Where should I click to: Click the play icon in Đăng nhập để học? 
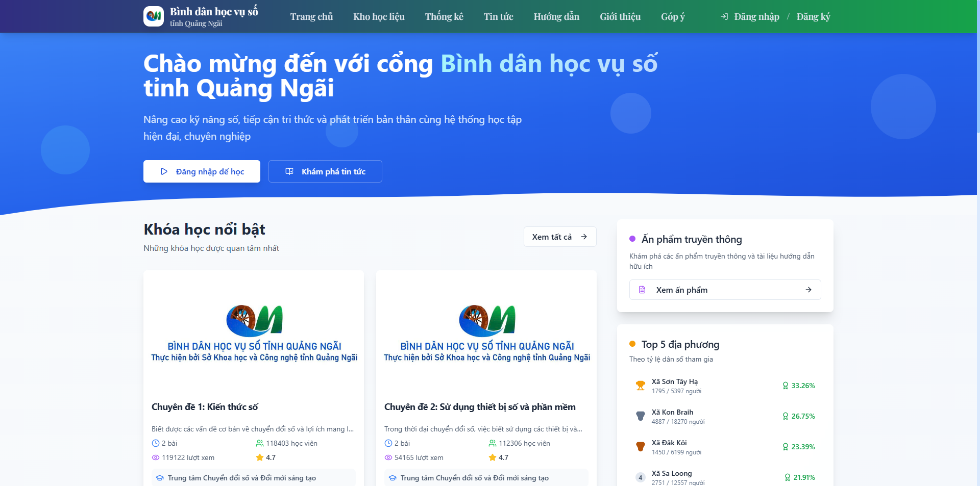coord(164,171)
